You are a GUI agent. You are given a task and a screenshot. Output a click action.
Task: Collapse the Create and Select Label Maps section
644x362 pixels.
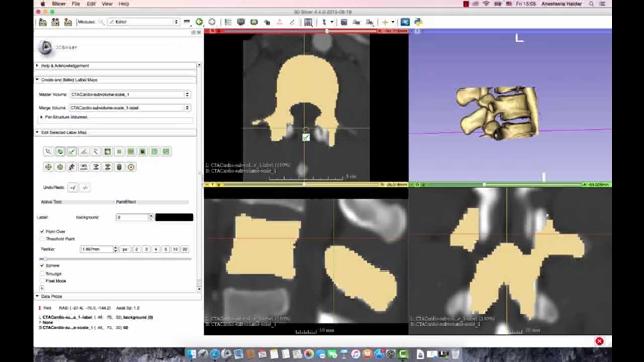(116, 80)
